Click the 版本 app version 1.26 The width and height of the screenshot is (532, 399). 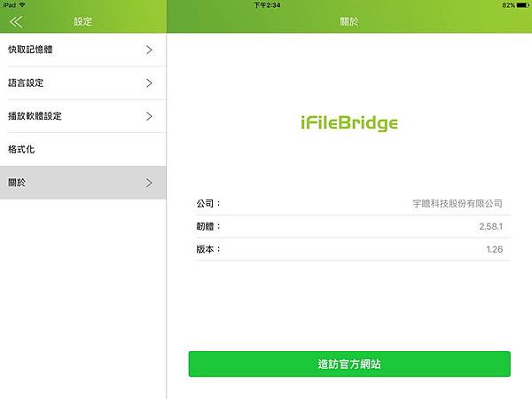(x=495, y=249)
